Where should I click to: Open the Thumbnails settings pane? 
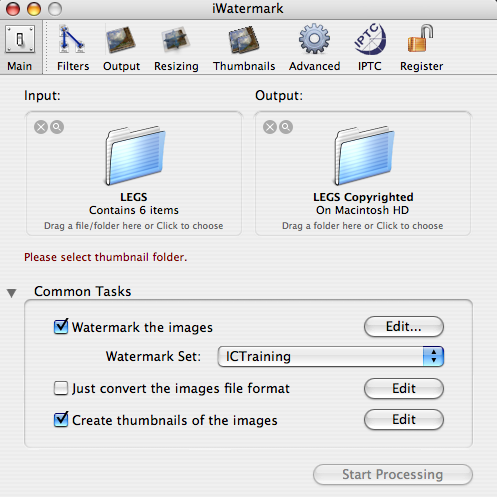[x=244, y=48]
